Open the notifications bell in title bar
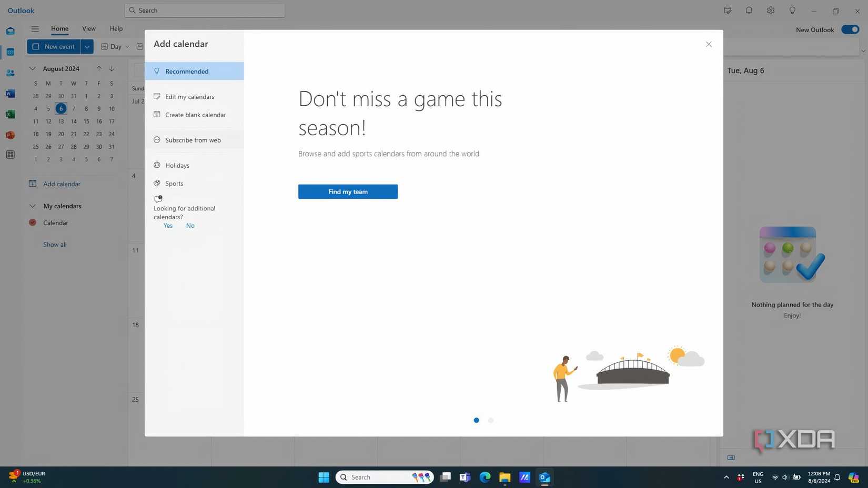This screenshot has height=488, width=868. pos(749,11)
